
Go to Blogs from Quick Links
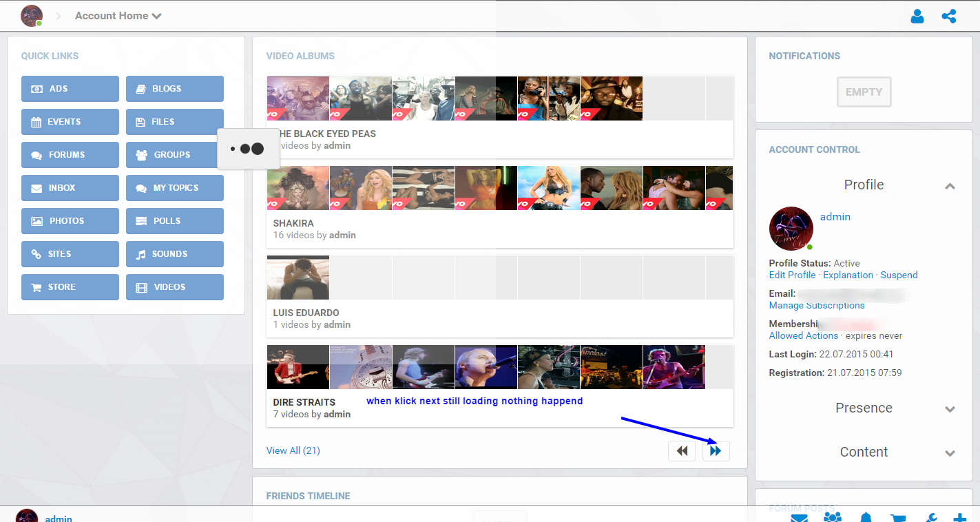click(x=175, y=89)
